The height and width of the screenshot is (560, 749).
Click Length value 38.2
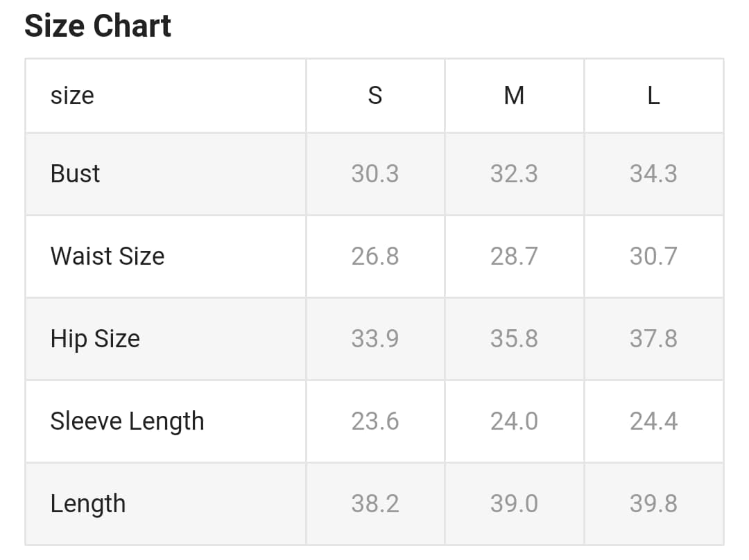tap(375, 503)
